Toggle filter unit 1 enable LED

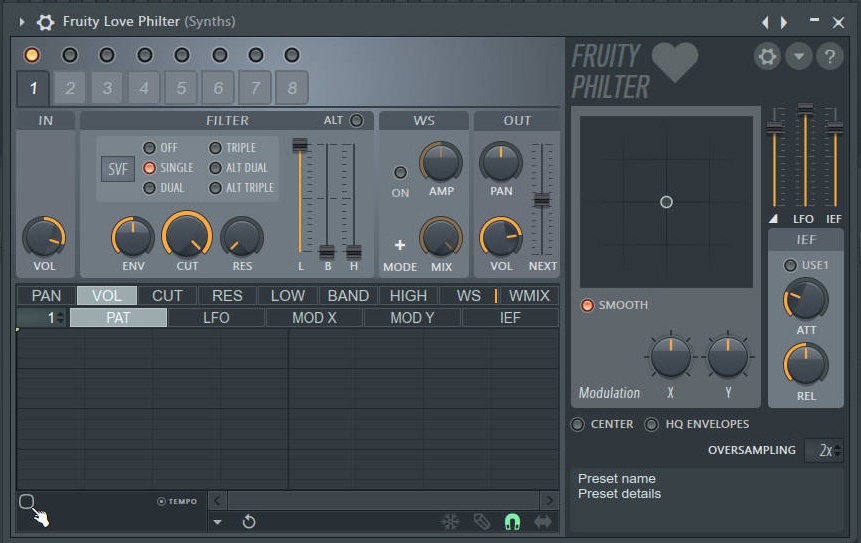pos(32,55)
